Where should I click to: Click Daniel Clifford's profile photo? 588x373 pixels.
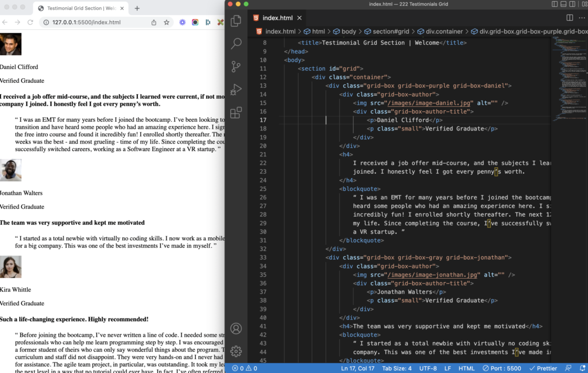(x=10, y=44)
